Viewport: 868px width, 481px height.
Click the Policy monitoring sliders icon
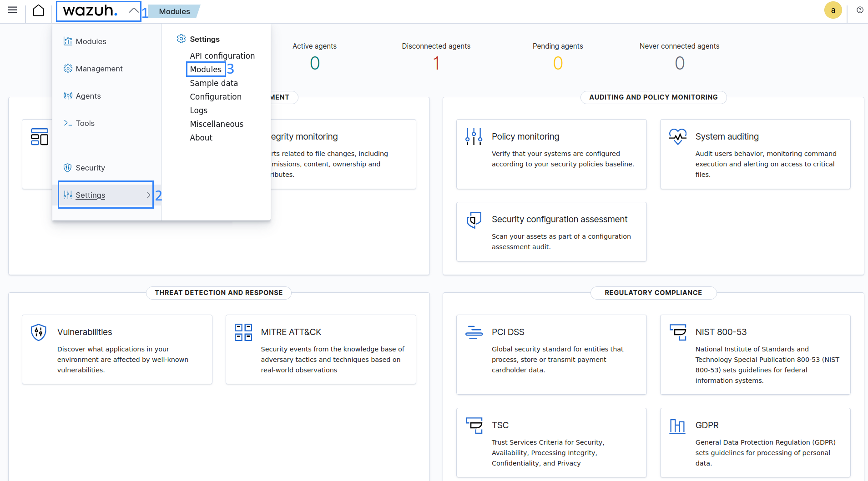point(474,136)
